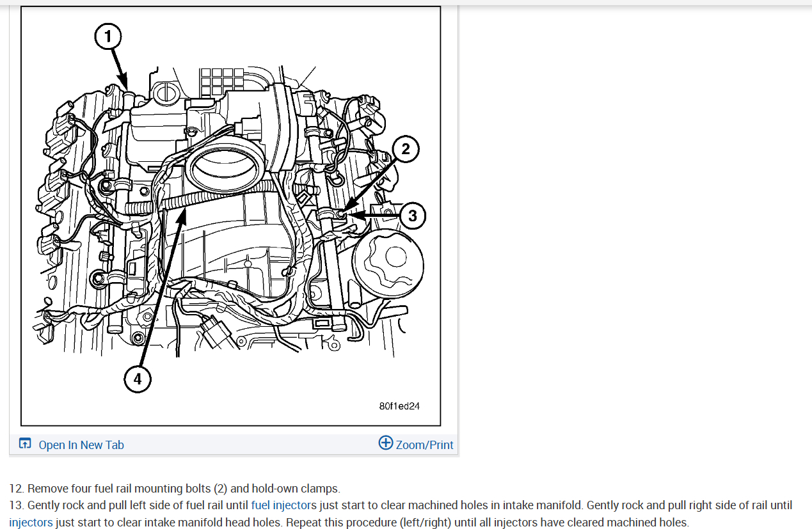Click the figure code 80f1ed24

(x=399, y=406)
